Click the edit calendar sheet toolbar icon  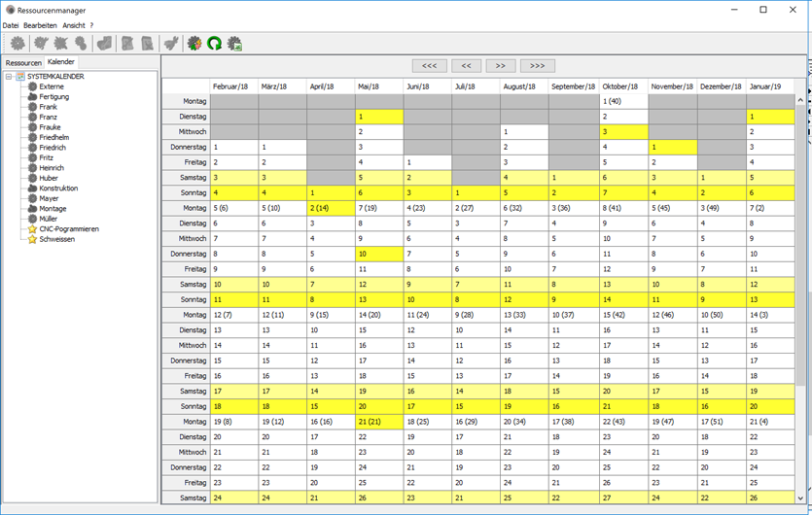pos(127,44)
